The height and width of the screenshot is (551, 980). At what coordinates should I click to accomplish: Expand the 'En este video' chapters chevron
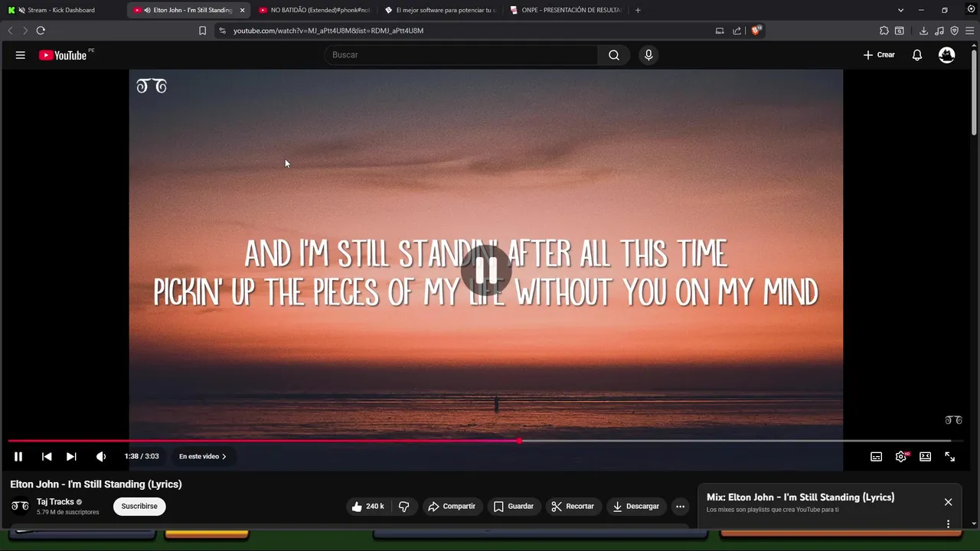[224, 457]
